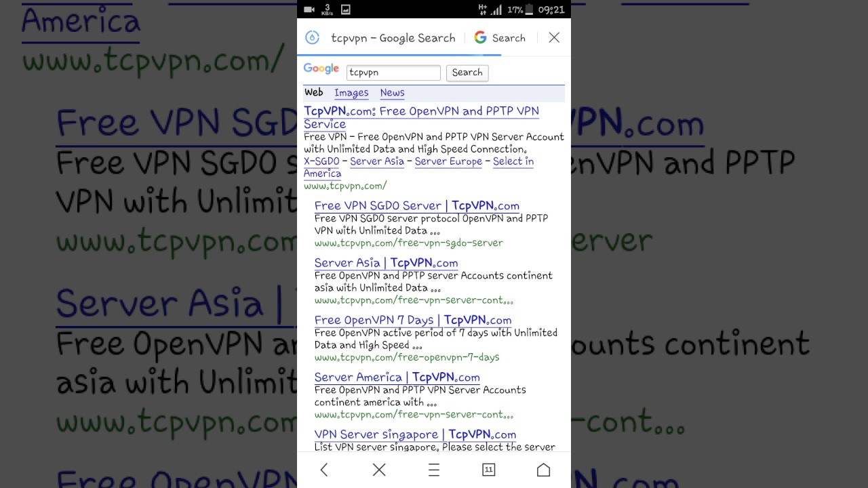
Task: Tap the free-vpn-sgdo-server green URL
Action: click(x=409, y=243)
